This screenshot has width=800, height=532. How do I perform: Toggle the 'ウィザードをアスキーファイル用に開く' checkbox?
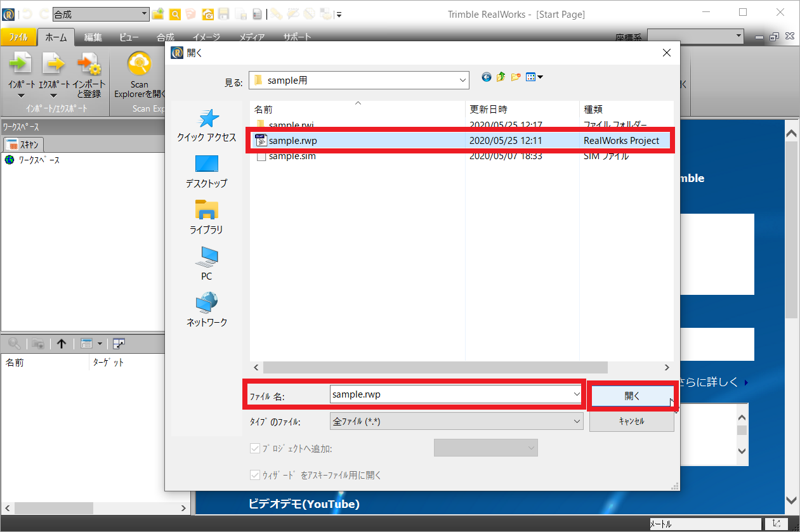point(256,475)
